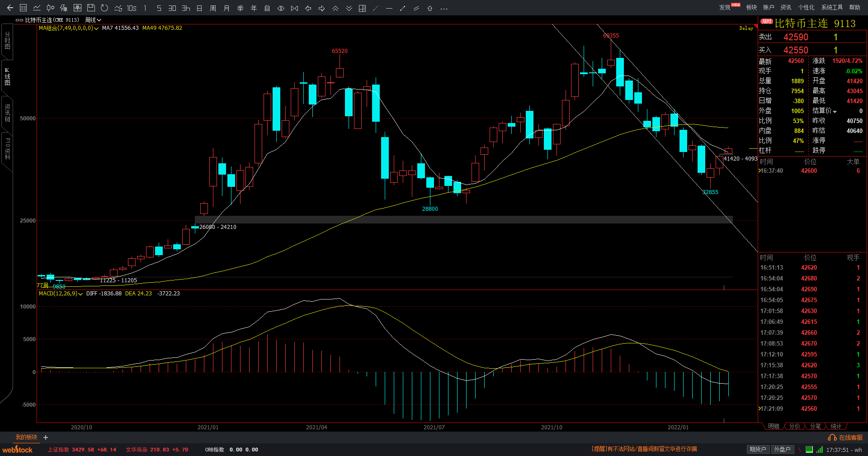The width and height of the screenshot is (868, 456).
Task: Switch to the daily (日) K-line period
Action: [199, 8]
